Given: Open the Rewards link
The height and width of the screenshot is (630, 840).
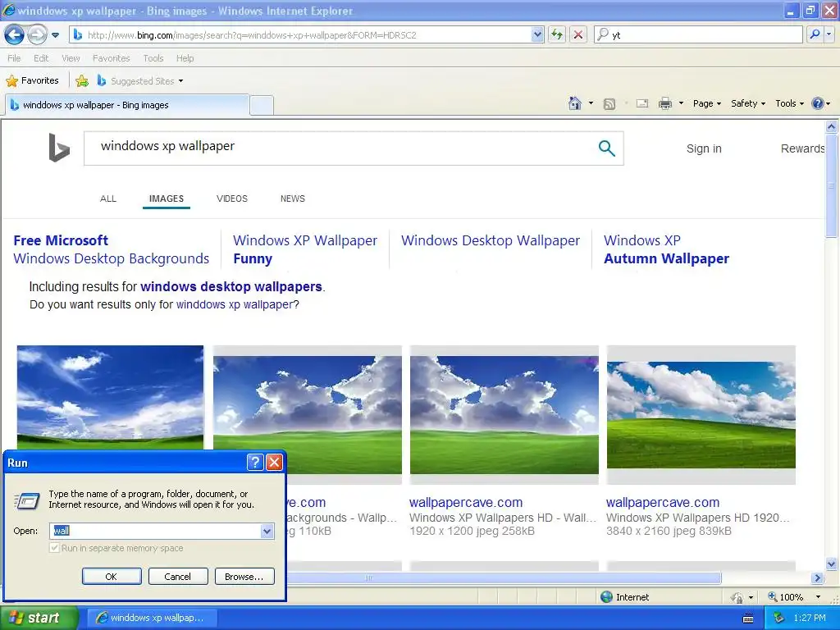Looking at the screenshot, I should [802, 149].
